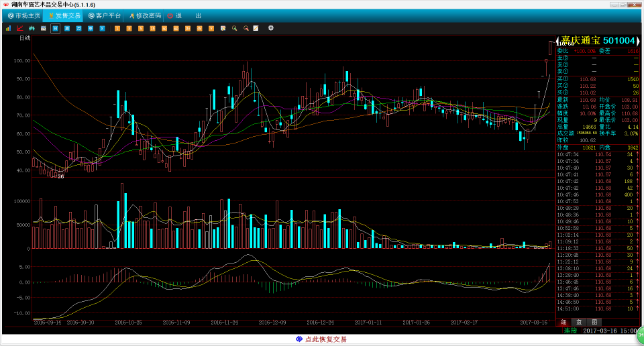Select the orange Y period icon
The width and height of the screenshot is (644, 346).
[x=211, y=28]
